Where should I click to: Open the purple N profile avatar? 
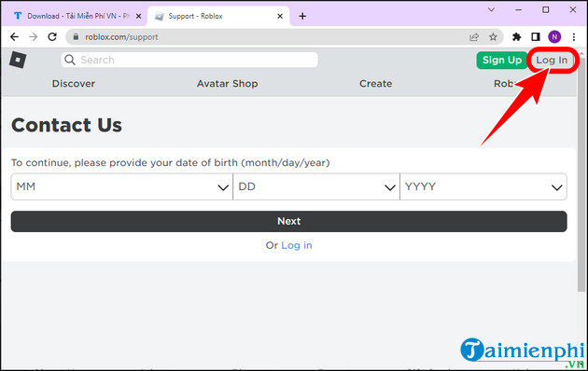pyautogui.click(x=554, y=36)
